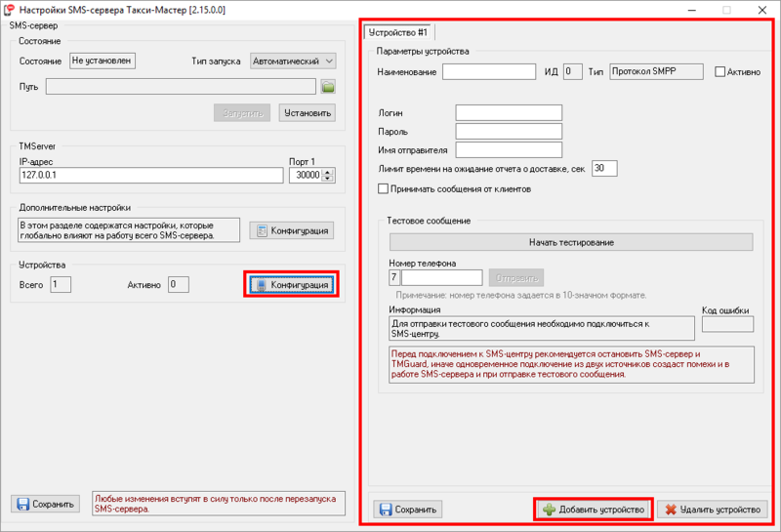This screenshot has width=781, height=532.
Task: Click the Номер телефона input field
Action: click(442, 277)
